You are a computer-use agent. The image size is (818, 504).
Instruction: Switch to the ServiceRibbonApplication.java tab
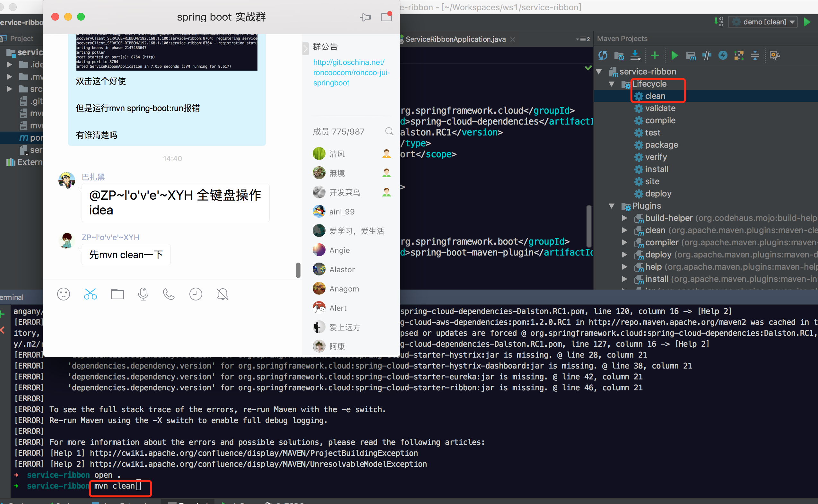(455, 39)
